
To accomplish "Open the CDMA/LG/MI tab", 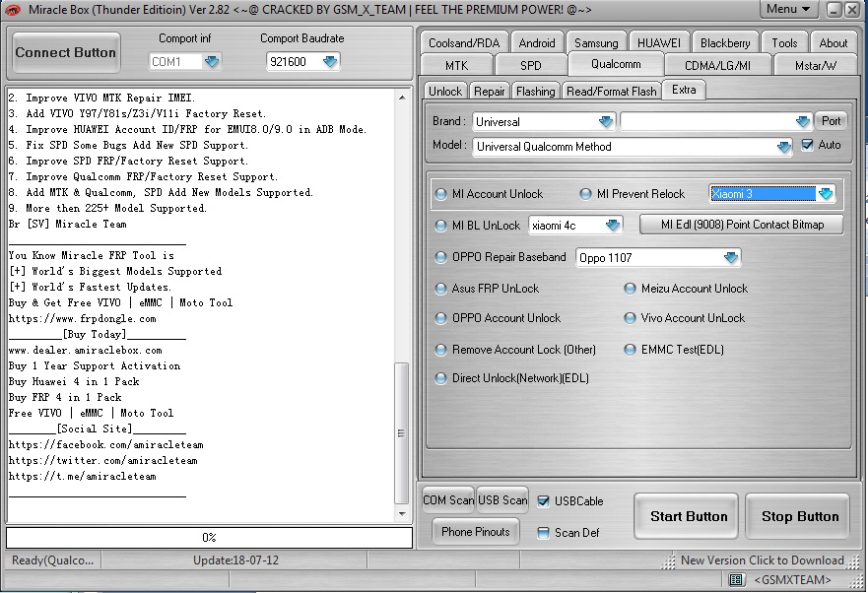I will [717, 65].
